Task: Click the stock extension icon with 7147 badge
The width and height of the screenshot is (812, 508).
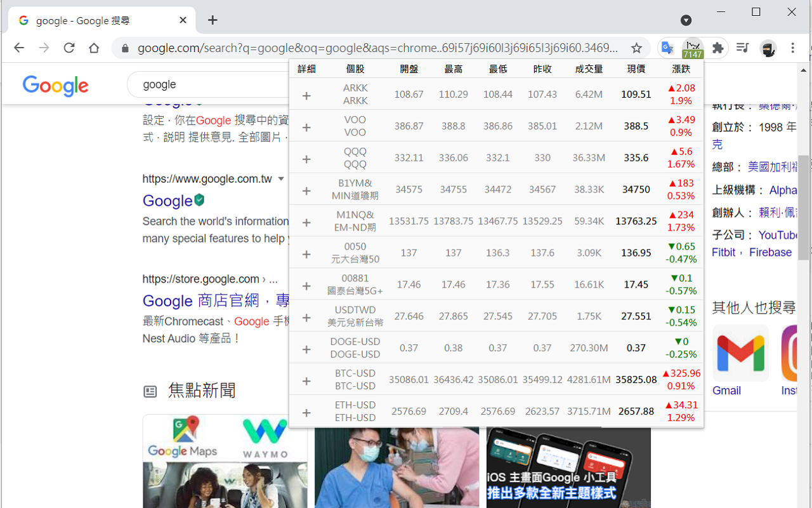Action: pyautogui.click(x=693, y=48)
